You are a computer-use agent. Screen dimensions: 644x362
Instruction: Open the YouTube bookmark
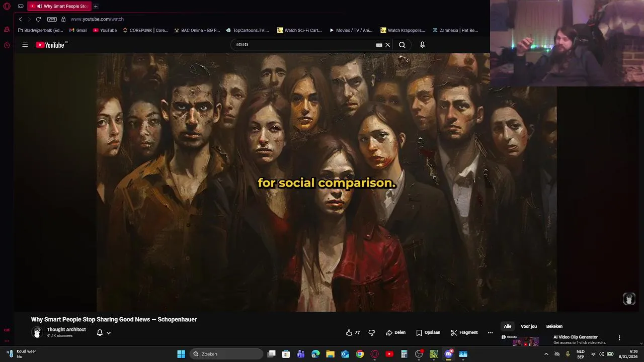(x=105, y=30)
